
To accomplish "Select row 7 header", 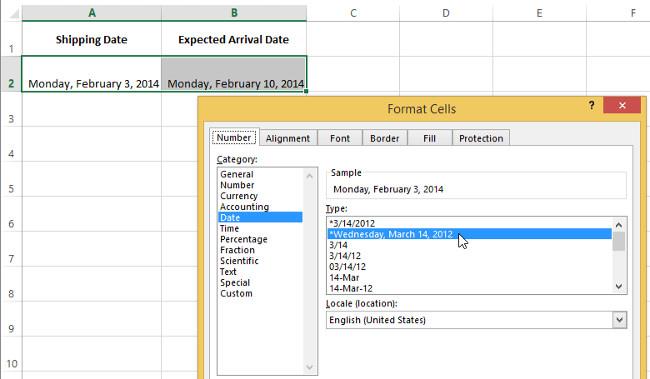I will pos(11,249).
